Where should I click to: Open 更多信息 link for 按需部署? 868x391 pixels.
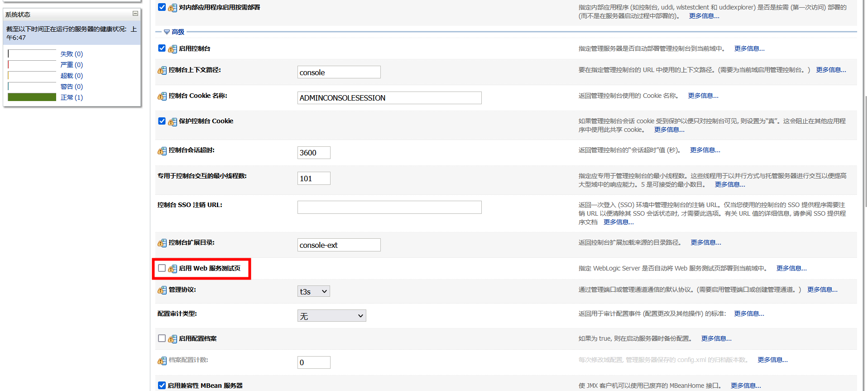(704, 16)
